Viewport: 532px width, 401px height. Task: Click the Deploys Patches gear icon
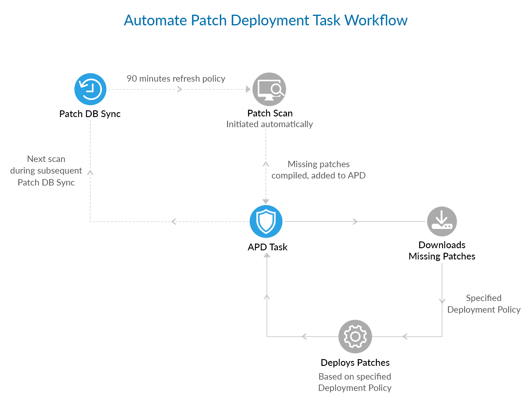(x=354, y=337)
